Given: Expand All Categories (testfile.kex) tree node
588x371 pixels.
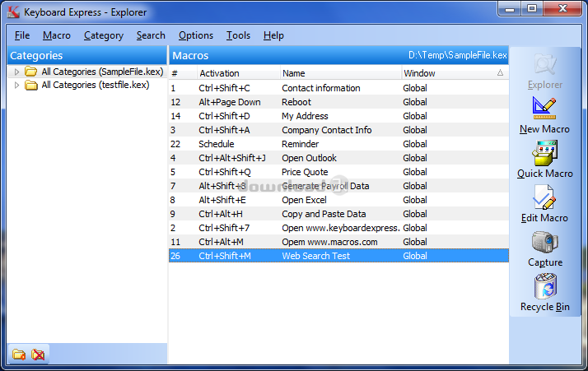Looking at the screenshot, I should (x=16, y=85).
